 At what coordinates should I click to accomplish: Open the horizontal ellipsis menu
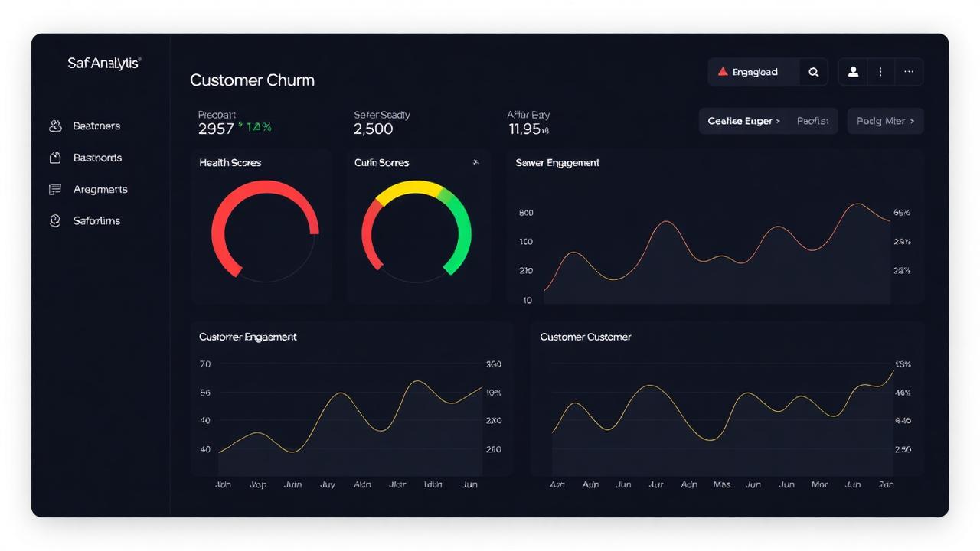pyautogui.click(x=909, y=72)
